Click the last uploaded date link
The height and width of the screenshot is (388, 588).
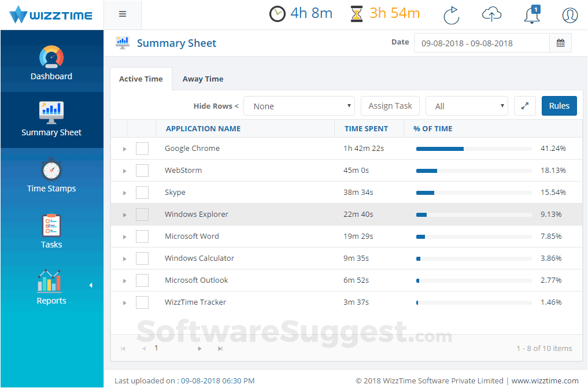218,380
